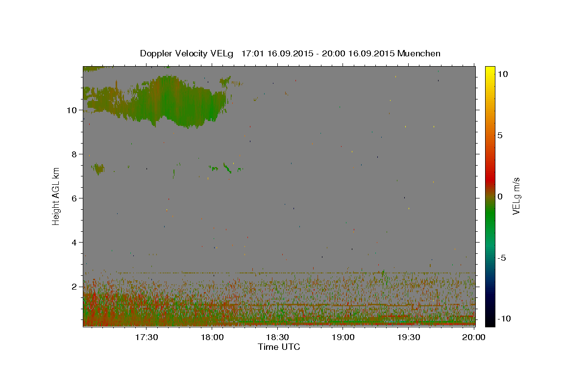Select the 18:00 time tick label
Image resolution: width=588 pixels, height=392 pixels.
tap(212, 337)
